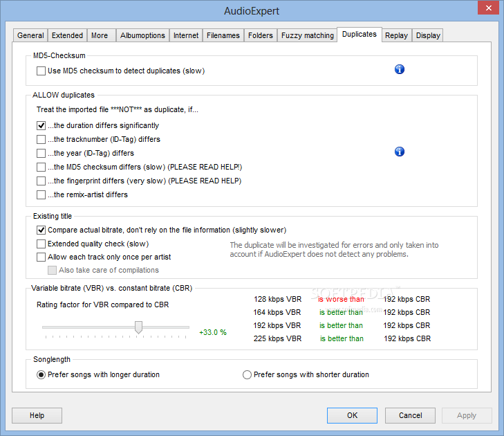Switch to the General tab
Screen dimensions: 504x436
pyautogui.click(x=30, y=35)
